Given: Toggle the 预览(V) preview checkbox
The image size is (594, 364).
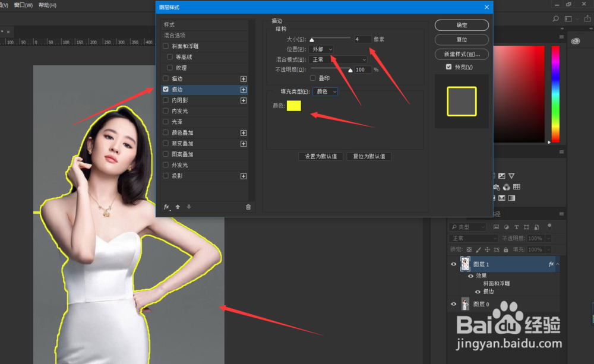Looking at the screenshot, I should coord(449,67).
